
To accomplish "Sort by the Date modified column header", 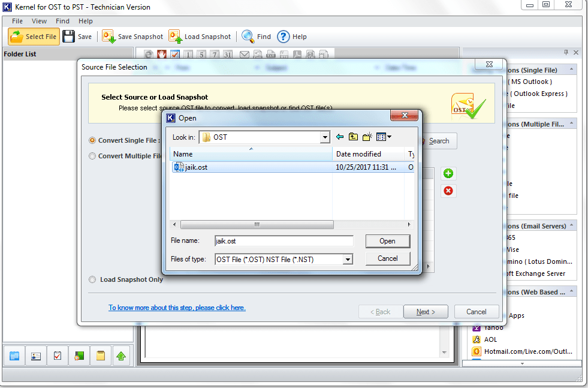I will tap(368, 154).
